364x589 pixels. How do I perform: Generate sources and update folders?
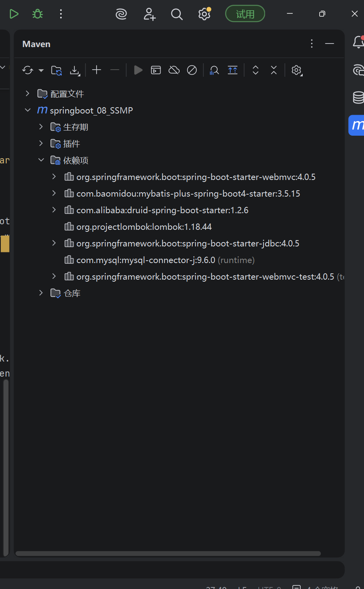[57, 70]
